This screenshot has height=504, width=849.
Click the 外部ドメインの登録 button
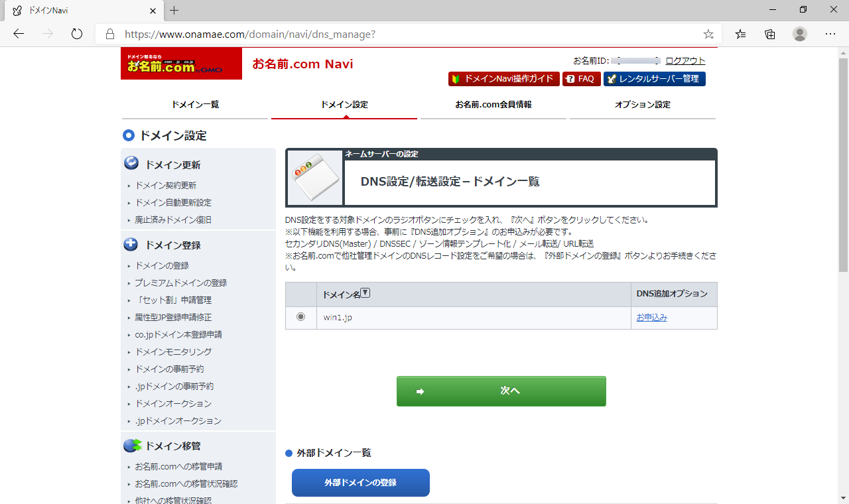tap(361, 483)
